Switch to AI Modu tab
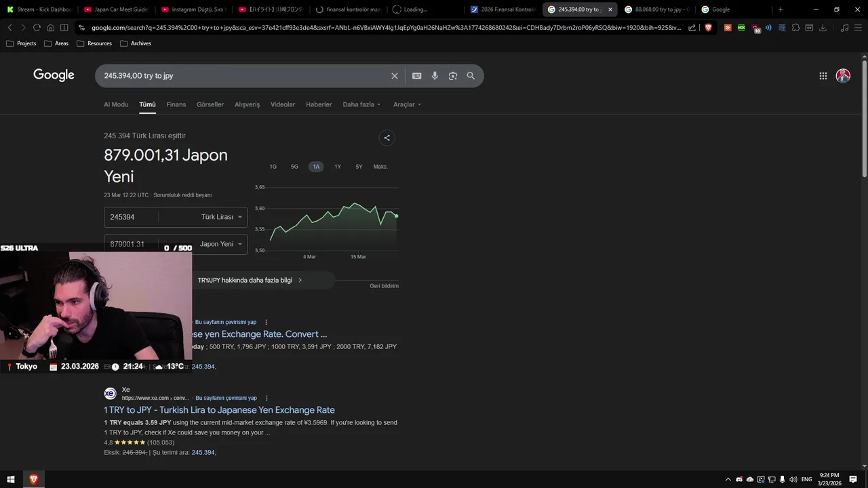Screen dimensions: 868x488 [116, 104]
